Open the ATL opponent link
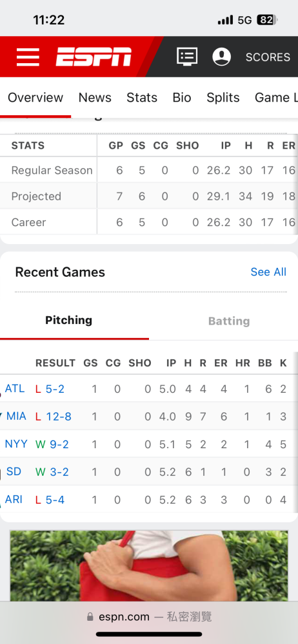This screenshot has width=298, height=644. (15, 388)
